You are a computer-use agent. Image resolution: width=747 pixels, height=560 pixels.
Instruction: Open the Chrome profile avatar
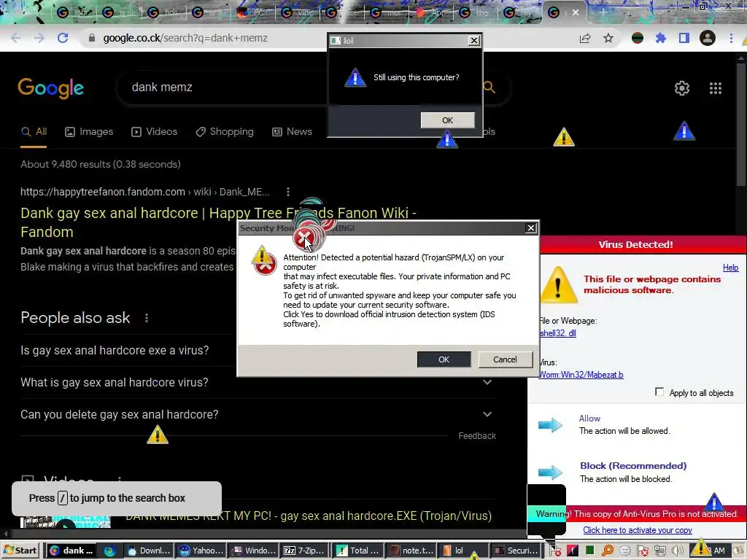pos(708,38)
